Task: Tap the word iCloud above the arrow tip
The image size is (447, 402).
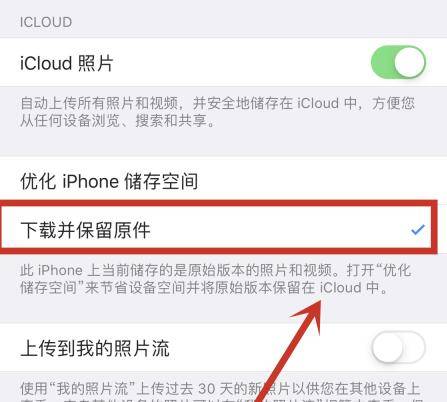Action: 341,287
